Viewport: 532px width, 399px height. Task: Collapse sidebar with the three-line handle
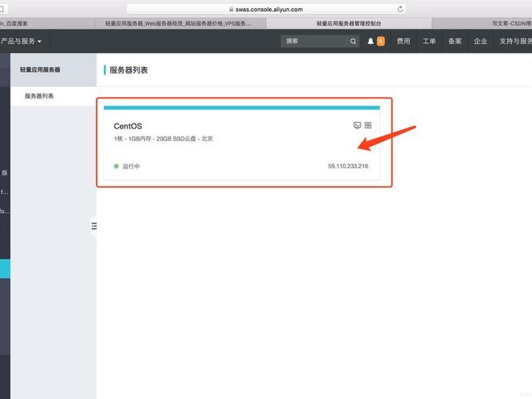point(94,226)
